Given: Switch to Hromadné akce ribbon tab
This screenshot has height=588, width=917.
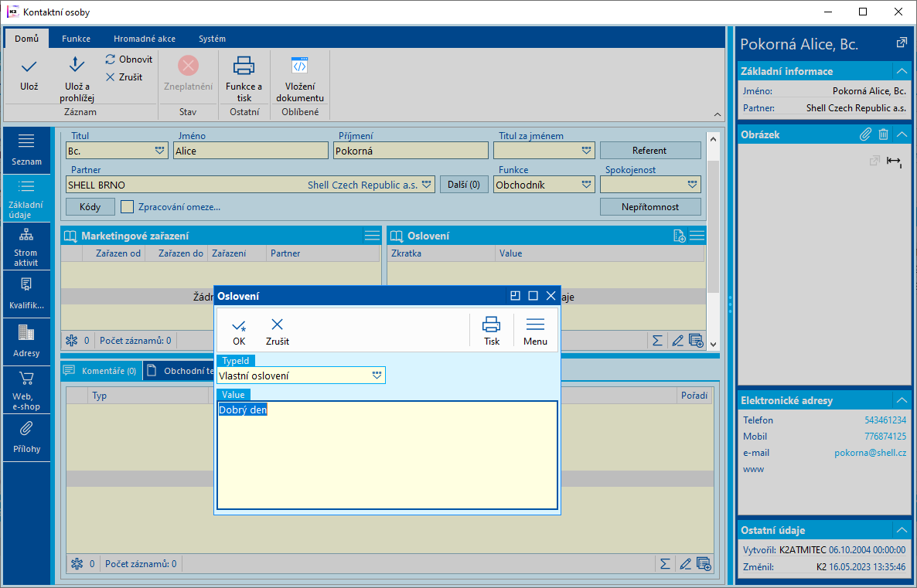Looking at the screenshot, I should (x=145, y=39).
